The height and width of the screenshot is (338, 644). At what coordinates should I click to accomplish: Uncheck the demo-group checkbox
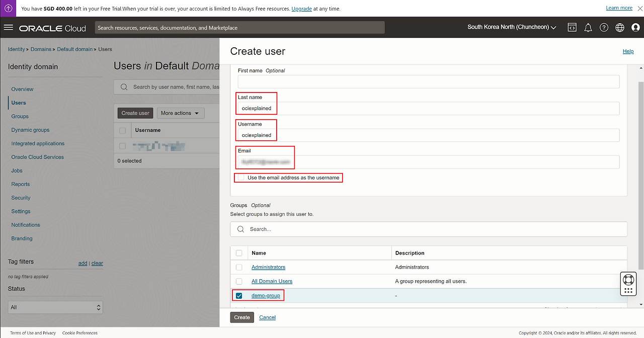(x=239, y=296)
